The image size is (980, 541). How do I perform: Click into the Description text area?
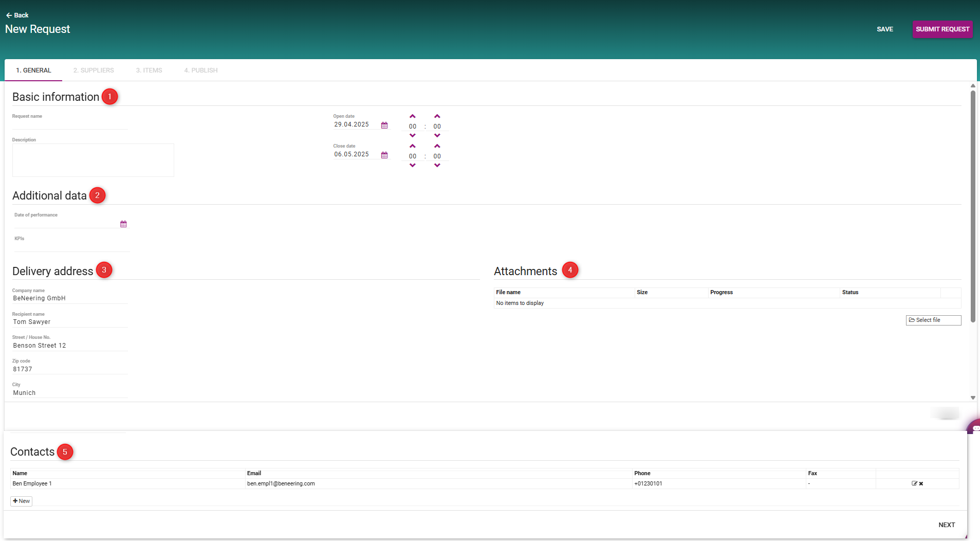coord(93,160)
